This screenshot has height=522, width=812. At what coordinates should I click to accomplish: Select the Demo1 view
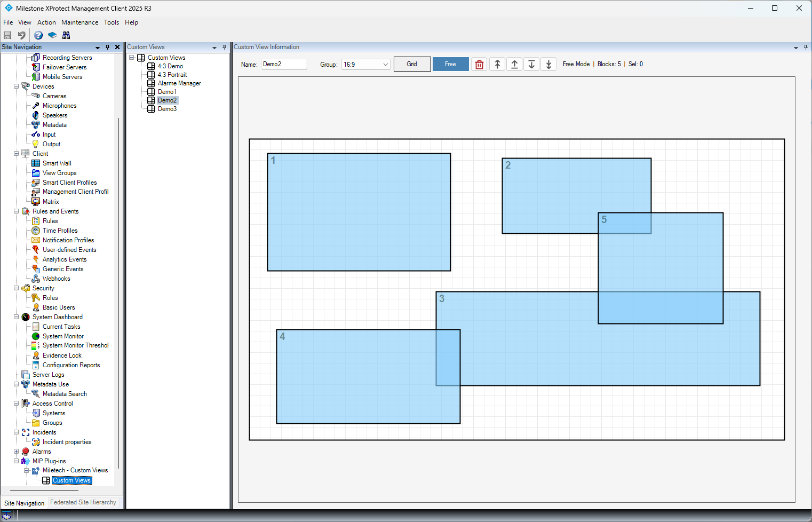(x=167, y=92)
